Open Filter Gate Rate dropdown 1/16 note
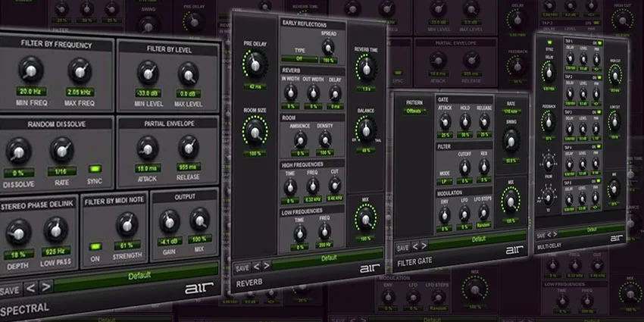644x322 pixels. click(511, 111)
